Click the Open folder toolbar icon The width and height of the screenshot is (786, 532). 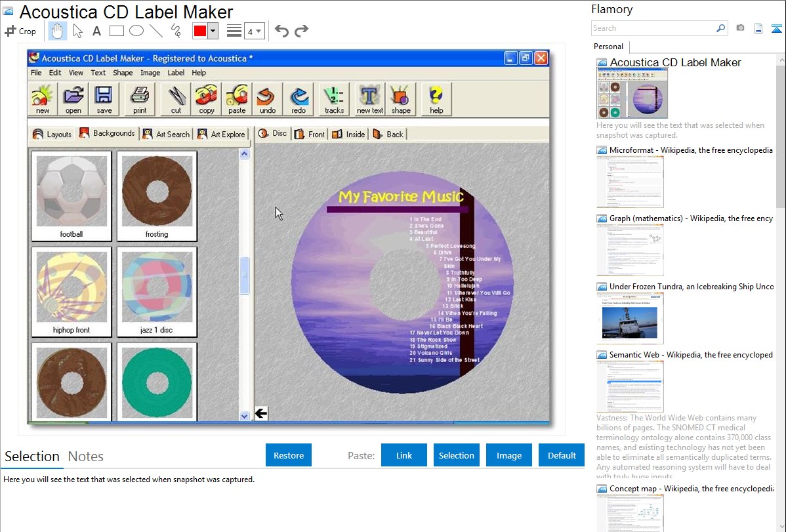73,99
